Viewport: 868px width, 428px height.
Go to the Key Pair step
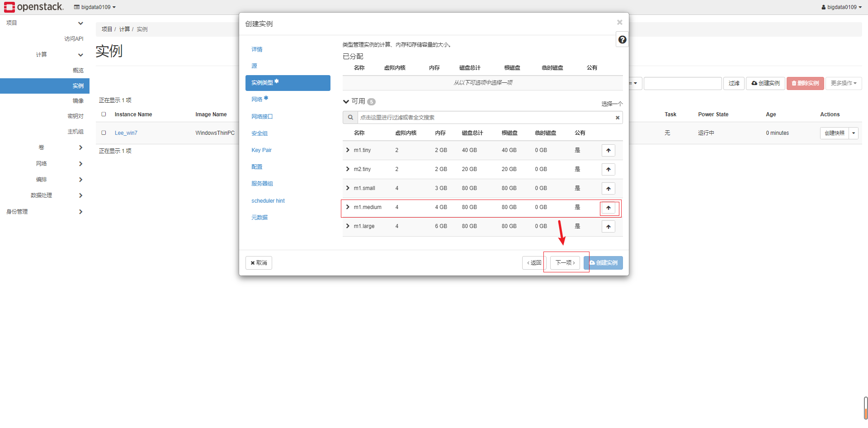(261, 150)
